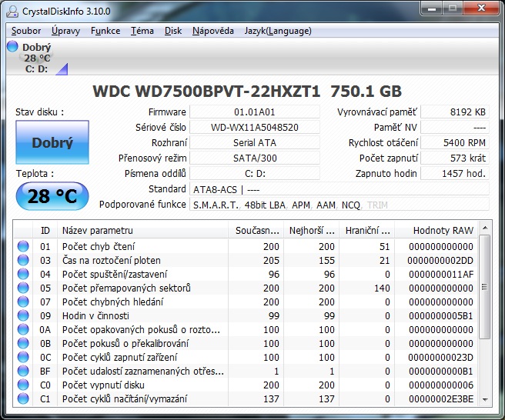Click status orb for Počet chybných hledání
This screenshot has height=420, width=505.
(x=23, y=302)
